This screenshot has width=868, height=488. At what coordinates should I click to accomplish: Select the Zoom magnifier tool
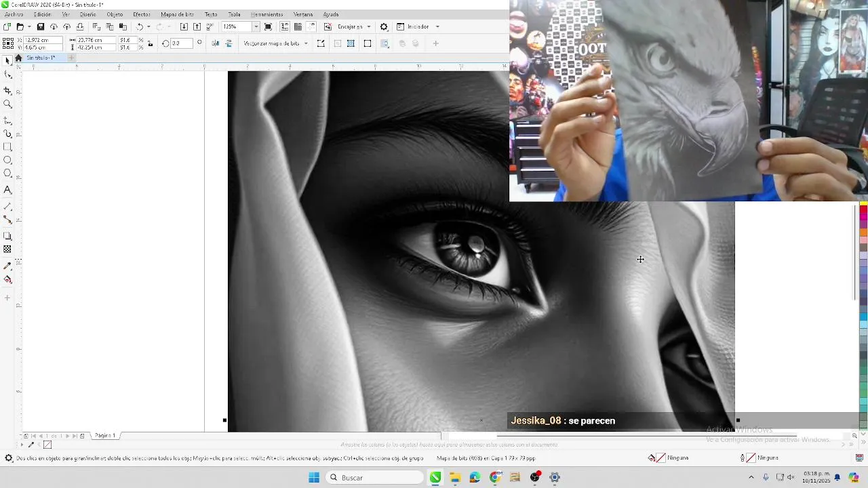(x=7, y=104)
